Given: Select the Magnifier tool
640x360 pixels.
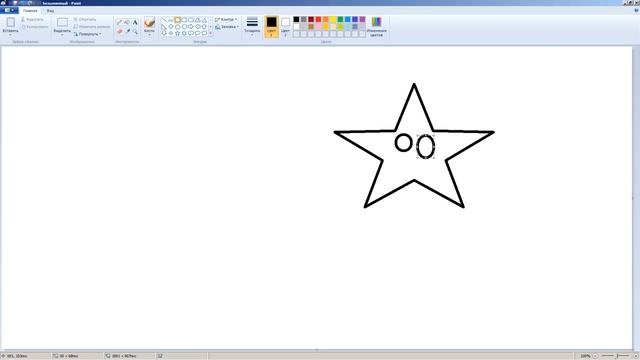Looking at the screenshot, I should tap(135, 31).
